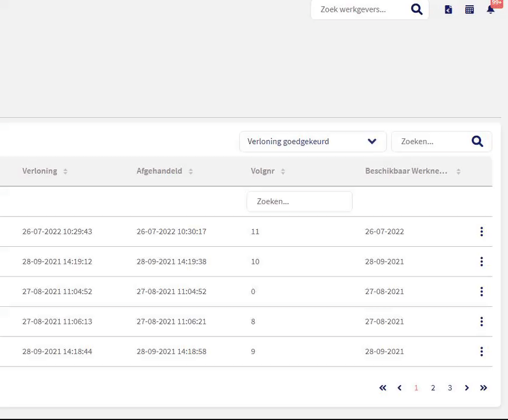Open three-dot menu for Volgnr 11 row
The width and height of the screenshot is (508, 420).
(481, 232)
